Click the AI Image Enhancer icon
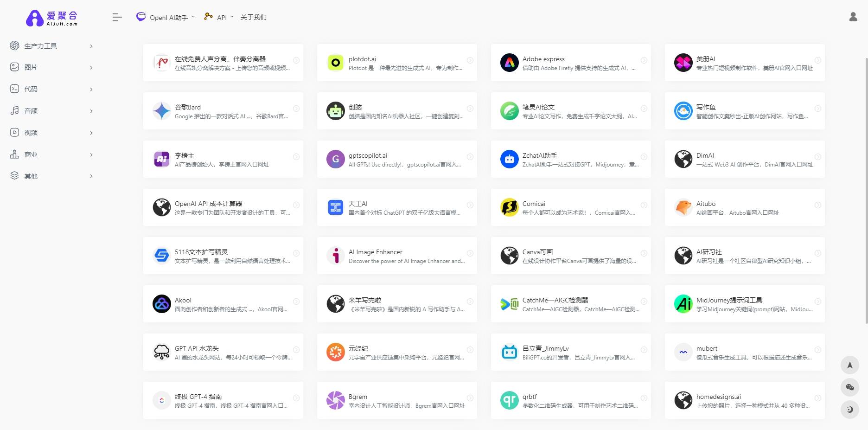This screenshot has width=868, height=430. coord(336,256)
